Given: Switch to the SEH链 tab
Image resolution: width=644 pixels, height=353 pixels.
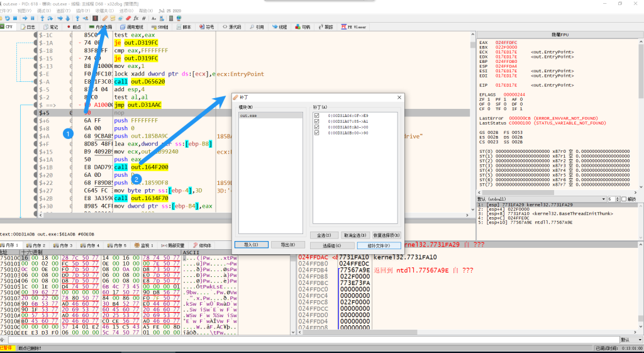Looking at the screenshot, I should coord(160,27).
